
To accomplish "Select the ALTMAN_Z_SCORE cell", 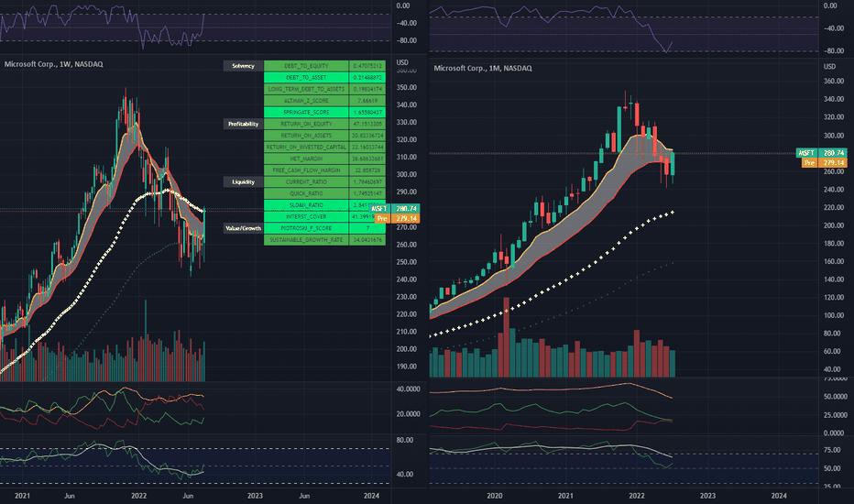I will [x=306, y=101].
